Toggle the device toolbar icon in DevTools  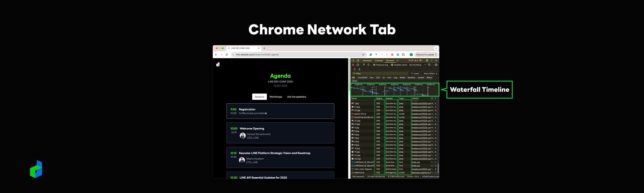[x=358, y=61]
